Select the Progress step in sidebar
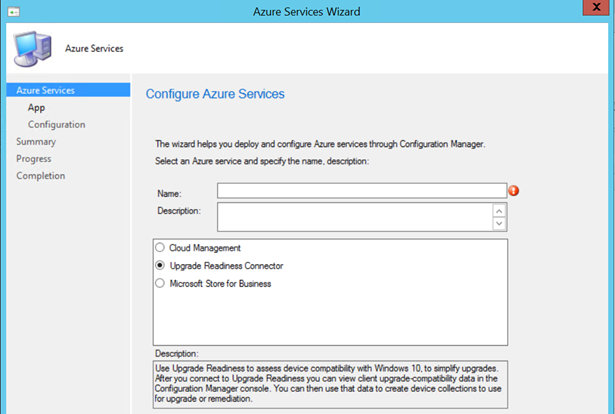The width and height of the screenshot is (615, 414). click(x=34, y=159)
